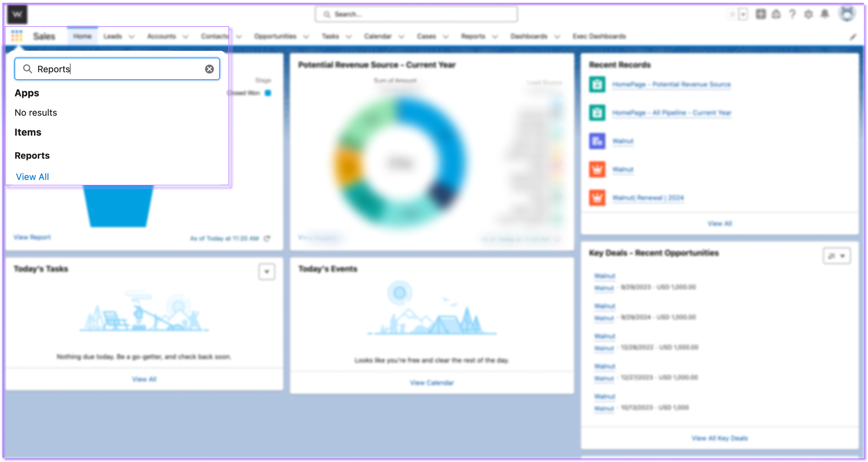Click the Closed Won blue legend swatch
This screenshot has height=462, width=868.
pos(268,93)
